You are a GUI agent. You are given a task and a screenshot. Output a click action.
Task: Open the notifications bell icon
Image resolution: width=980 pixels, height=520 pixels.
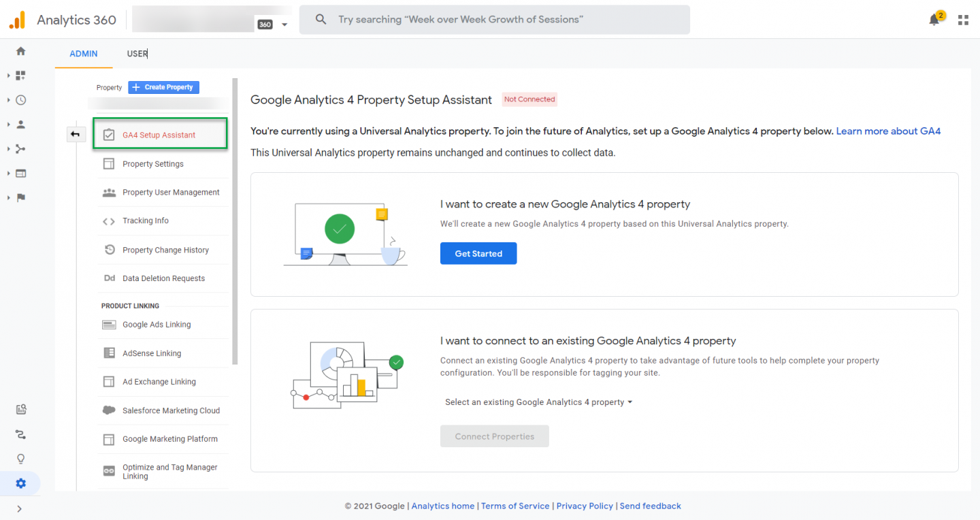(x=934, y=20)
